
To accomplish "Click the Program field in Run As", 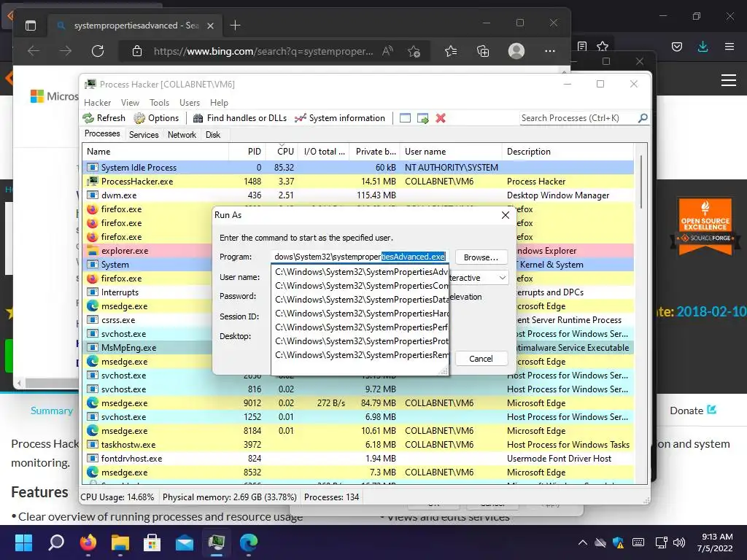I will [360, 257].
